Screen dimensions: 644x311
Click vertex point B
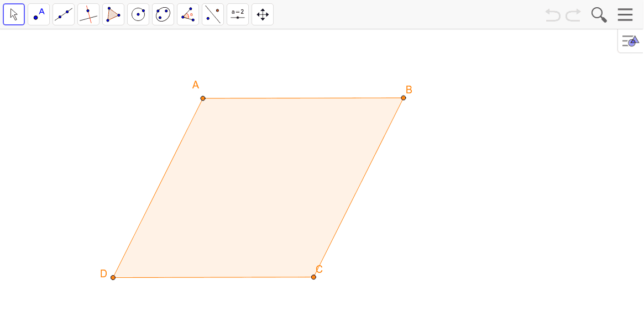click(404, 98)
